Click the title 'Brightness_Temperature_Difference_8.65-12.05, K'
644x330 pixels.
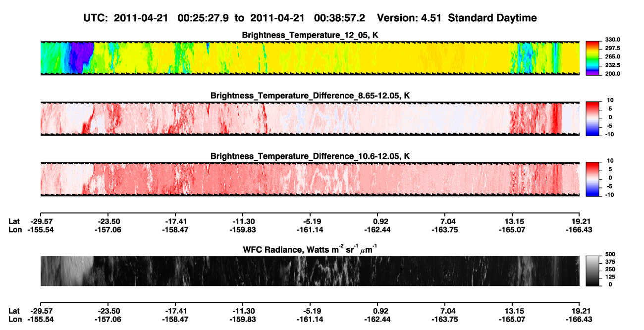pos(310,95)
